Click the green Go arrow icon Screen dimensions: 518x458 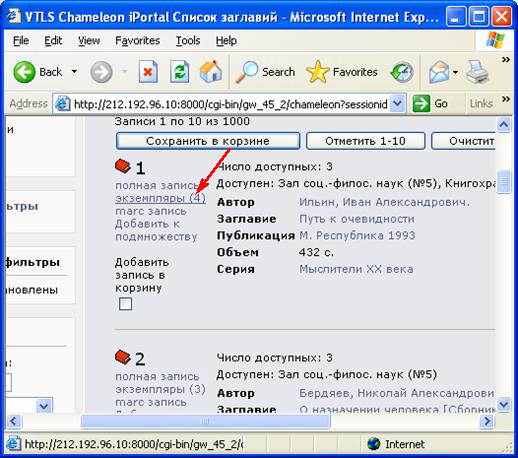point(421,104)
